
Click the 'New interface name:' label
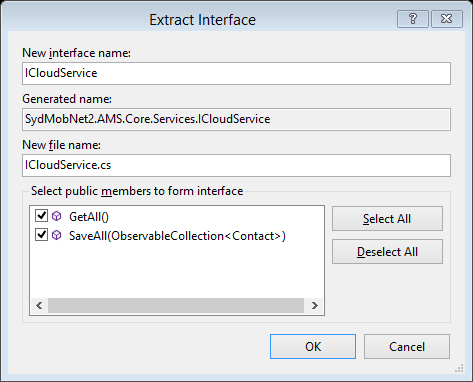[76, 53]
